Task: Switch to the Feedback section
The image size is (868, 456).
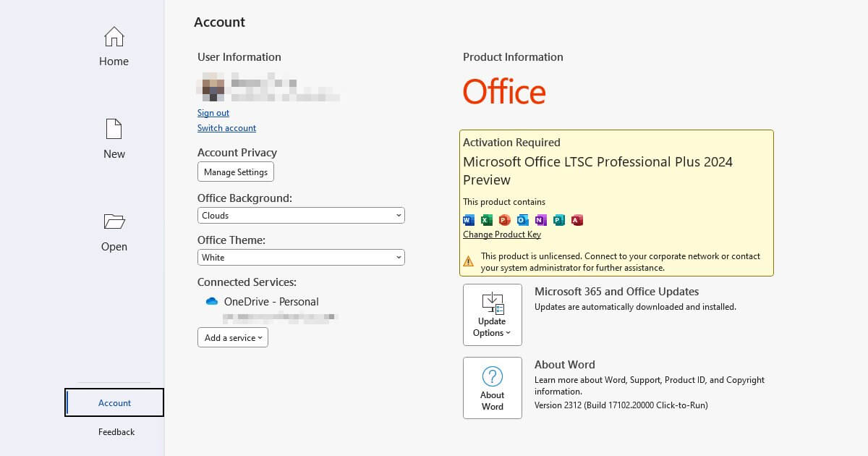Action: click(x=116, y=431)
